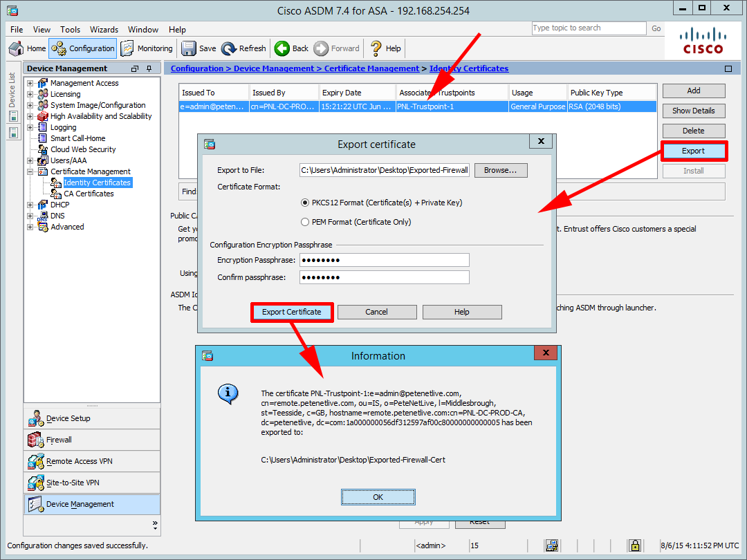Follow the Identity Certificates breadcrumb link
The image size is (747, 560).
[x=469, y=68]
